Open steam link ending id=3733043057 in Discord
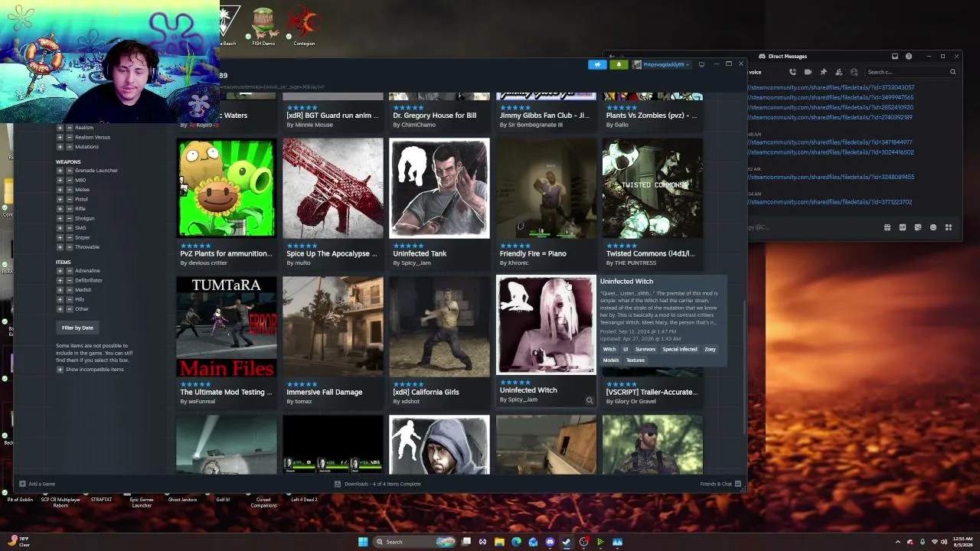The height and width of the screenshot is (551, 980). pyautogui.click(x=831, y=87)
